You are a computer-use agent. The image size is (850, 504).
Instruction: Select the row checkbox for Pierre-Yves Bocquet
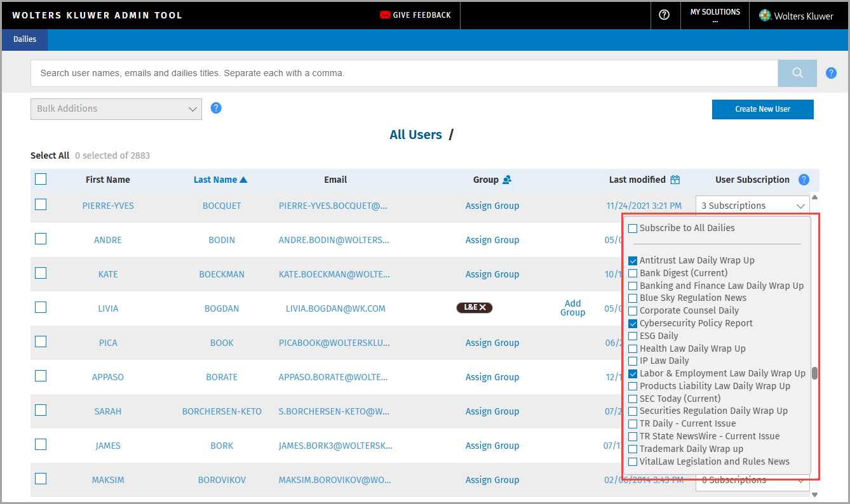(x=41, y=204)
